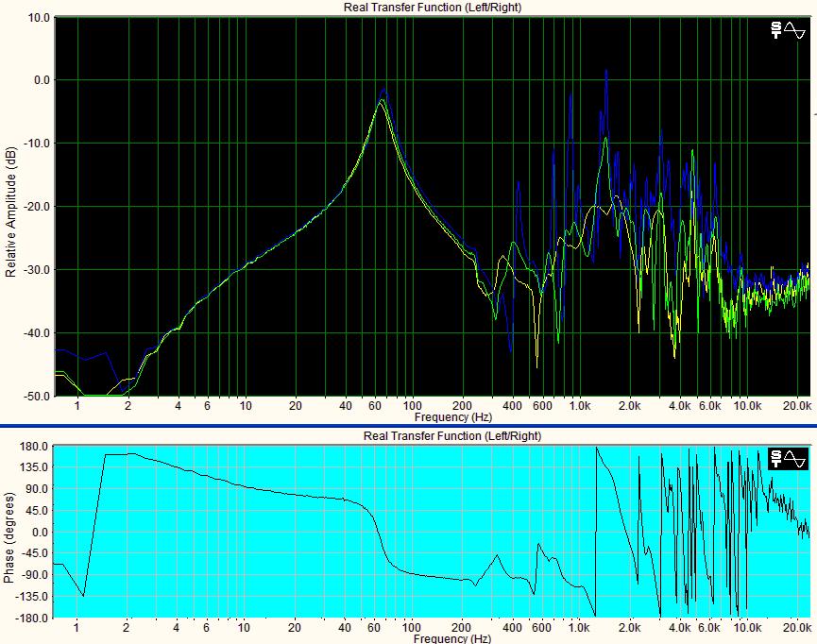
Task: Click the -180.0 tick on the phase axis
Action: 34,618
